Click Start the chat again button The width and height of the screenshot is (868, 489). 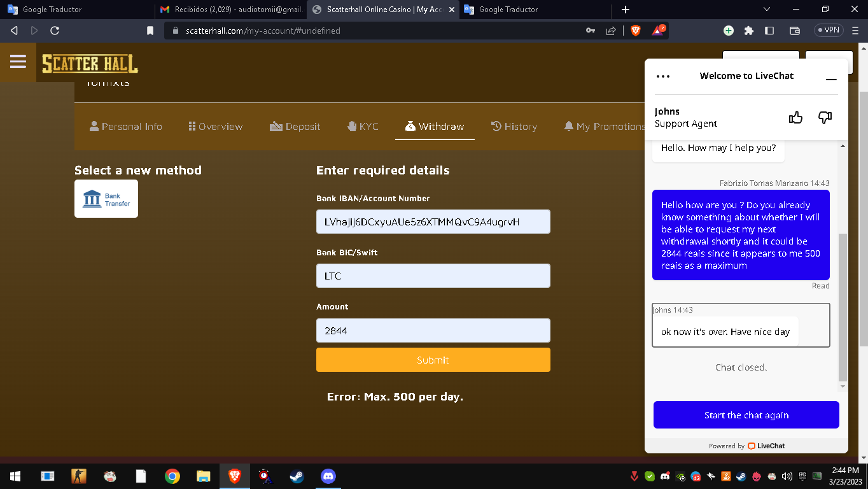point(746,415)
